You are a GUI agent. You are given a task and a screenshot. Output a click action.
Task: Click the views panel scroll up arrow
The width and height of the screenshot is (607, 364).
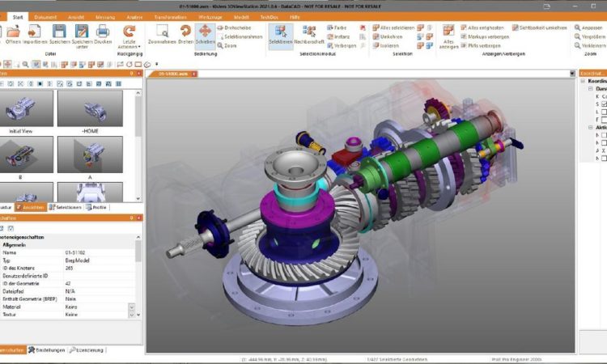(x=138, y=93)
